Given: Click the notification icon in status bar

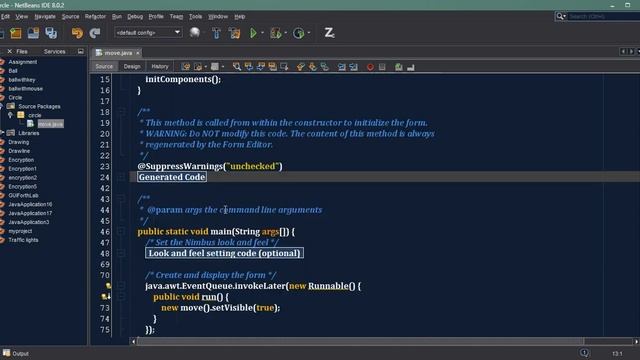Looking at the screenshot, I should (x=584, y=353).
